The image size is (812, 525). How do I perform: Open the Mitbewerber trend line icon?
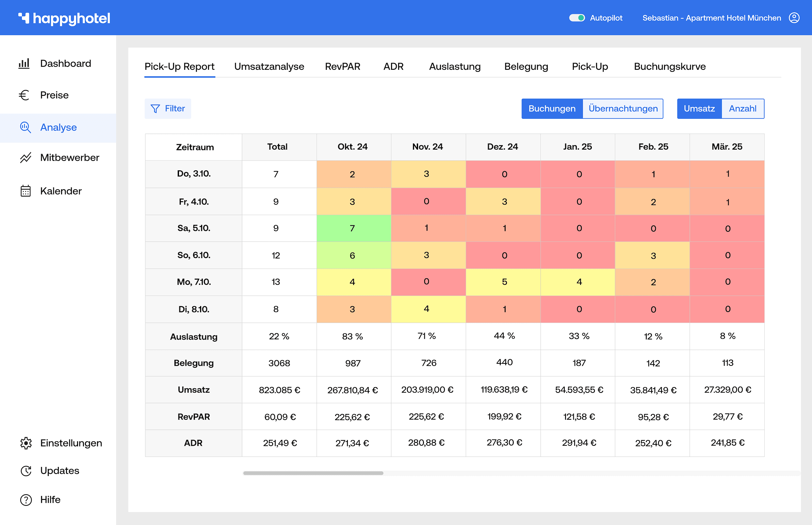coord(25,158)
